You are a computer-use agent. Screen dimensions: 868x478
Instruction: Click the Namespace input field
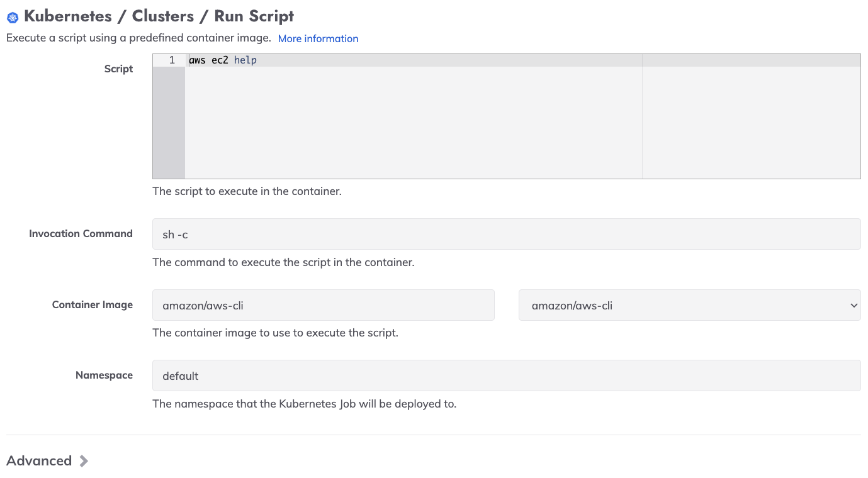[x=506, y=375]
